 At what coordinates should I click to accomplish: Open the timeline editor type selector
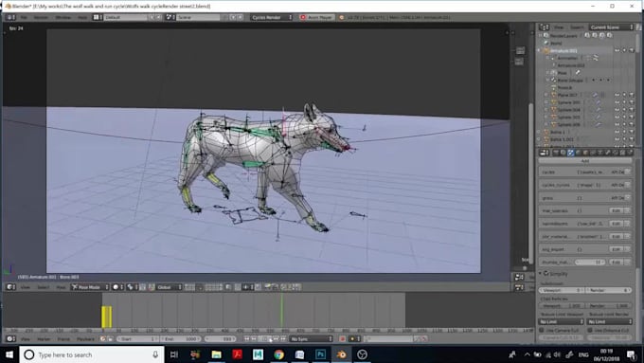pos(10,338)
